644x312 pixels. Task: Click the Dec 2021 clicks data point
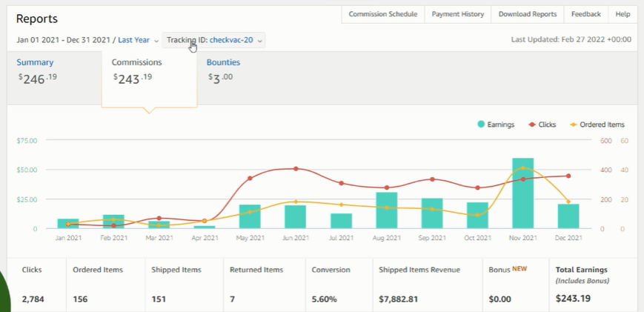click(x=568, y=176)
